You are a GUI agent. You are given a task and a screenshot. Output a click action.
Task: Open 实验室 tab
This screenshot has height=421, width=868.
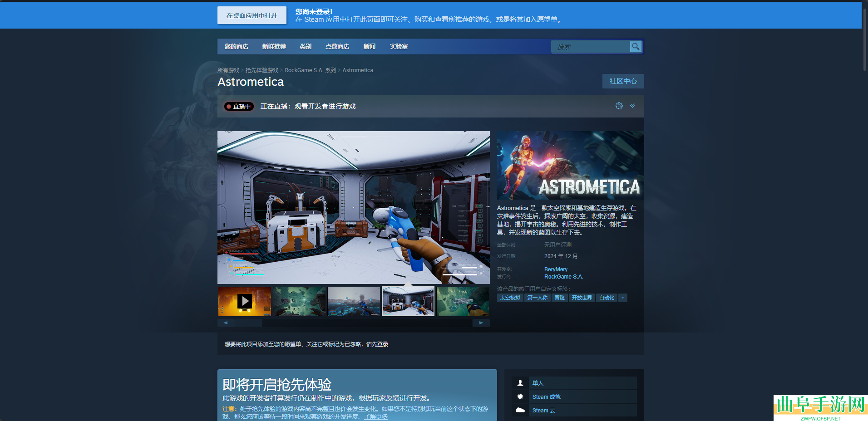point(399,46)
